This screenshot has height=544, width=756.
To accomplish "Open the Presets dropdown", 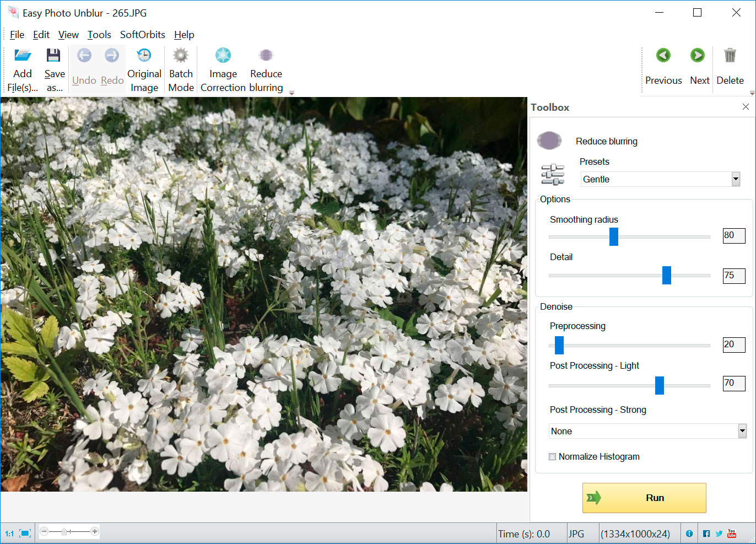I will (x=736, y=179).
